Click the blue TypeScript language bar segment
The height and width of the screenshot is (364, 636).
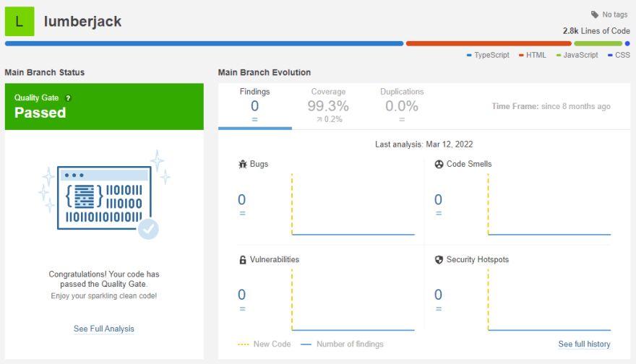204,43
